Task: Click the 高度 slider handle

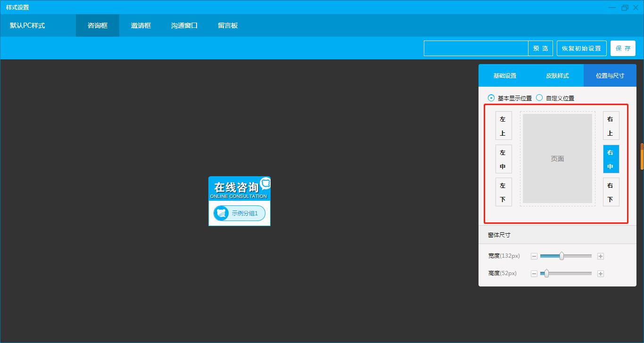Action: point(546,273)
